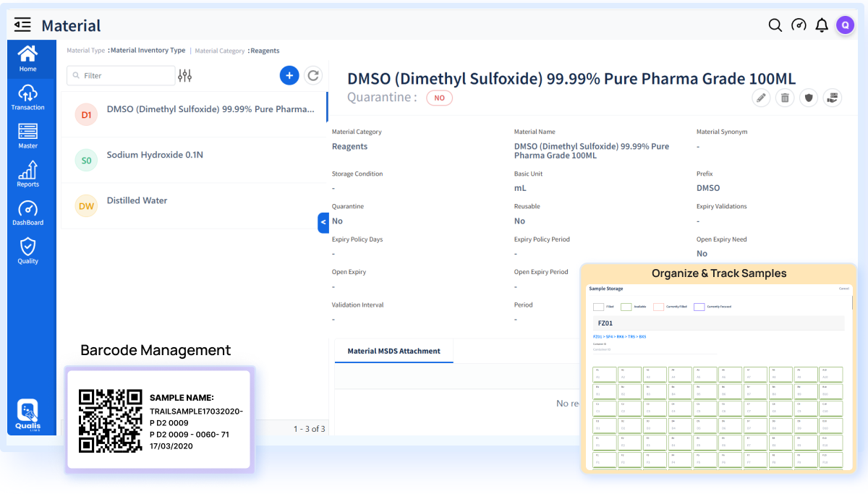The height and width of the screenshot is (494, 868).
Task: Refresh the material list
Action: point(313,75)
